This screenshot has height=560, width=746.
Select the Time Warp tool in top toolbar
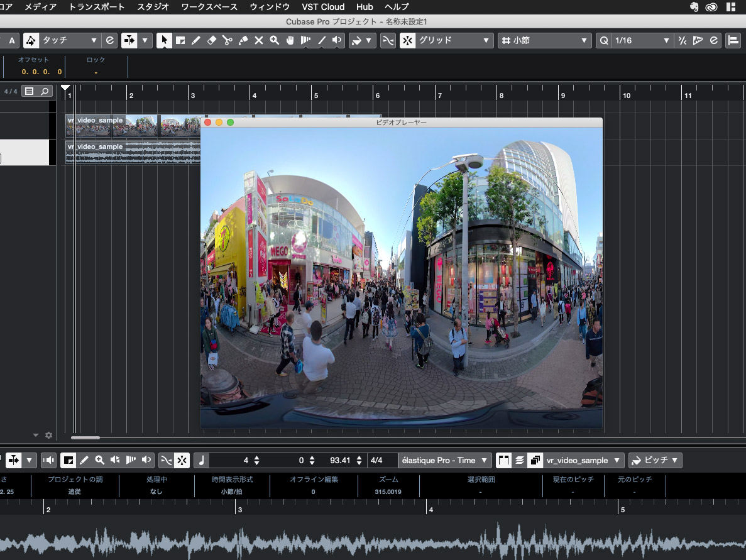tap(305, 40)
